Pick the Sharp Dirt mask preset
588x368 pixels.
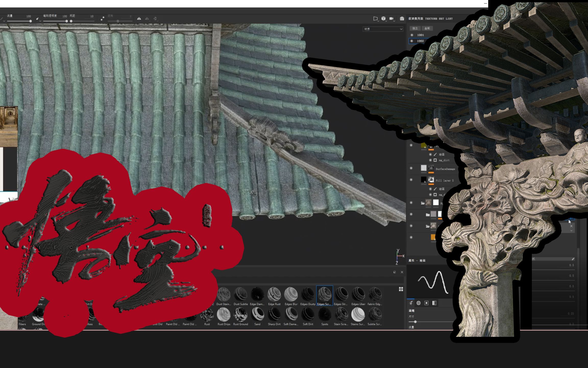click(x=274, y=316)
